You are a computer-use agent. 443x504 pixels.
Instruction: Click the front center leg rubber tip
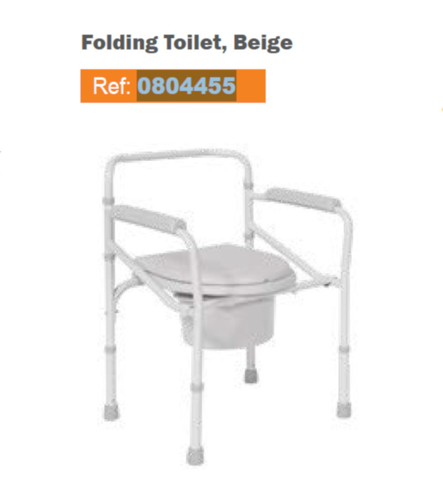click(195, 456)
